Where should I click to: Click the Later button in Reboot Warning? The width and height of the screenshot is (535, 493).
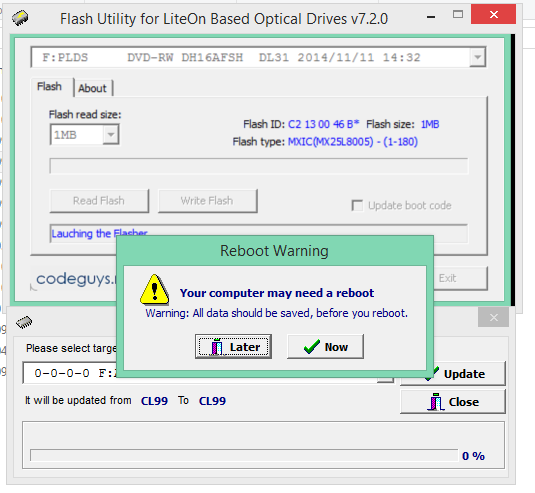233,347
